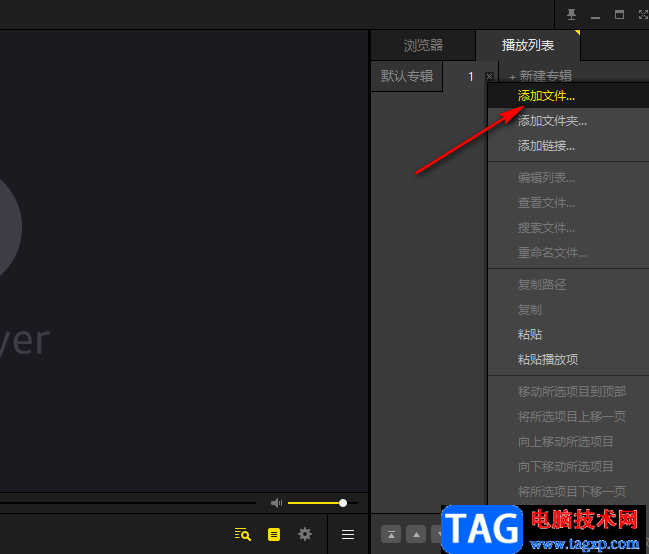Toggle fullscreen mode icon
The width and height of the screenshot is (649, 554).
pyautogui.click(x=643, y=15)
